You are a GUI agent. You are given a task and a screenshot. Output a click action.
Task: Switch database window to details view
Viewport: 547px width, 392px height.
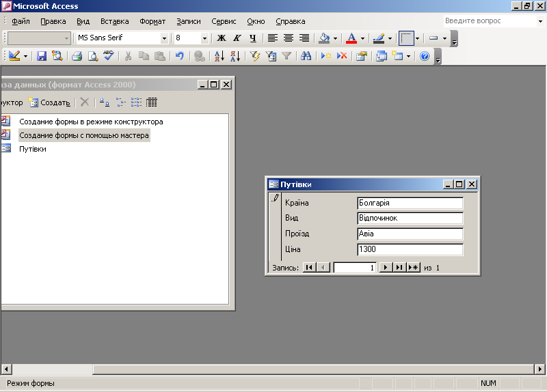[x=152, y=102]
